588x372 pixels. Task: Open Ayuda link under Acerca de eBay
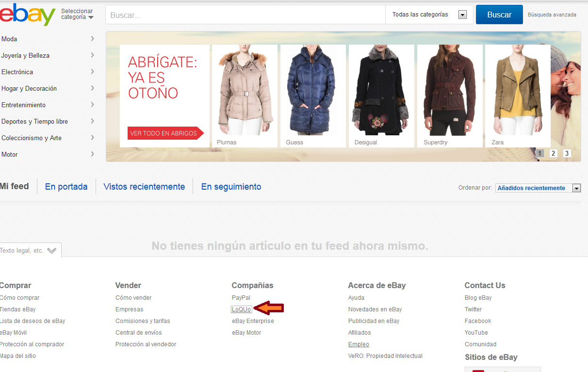[356, 298]
